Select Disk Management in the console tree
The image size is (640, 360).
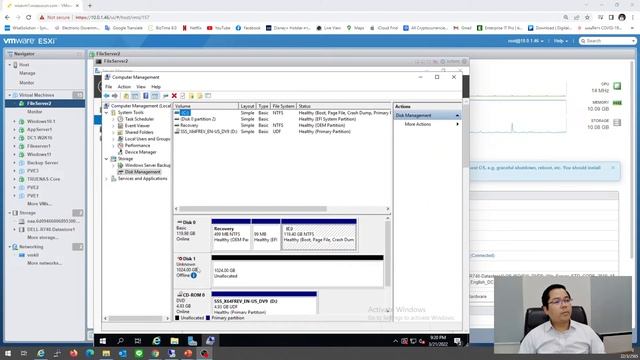pyautogui.click(x=142, y=172)
